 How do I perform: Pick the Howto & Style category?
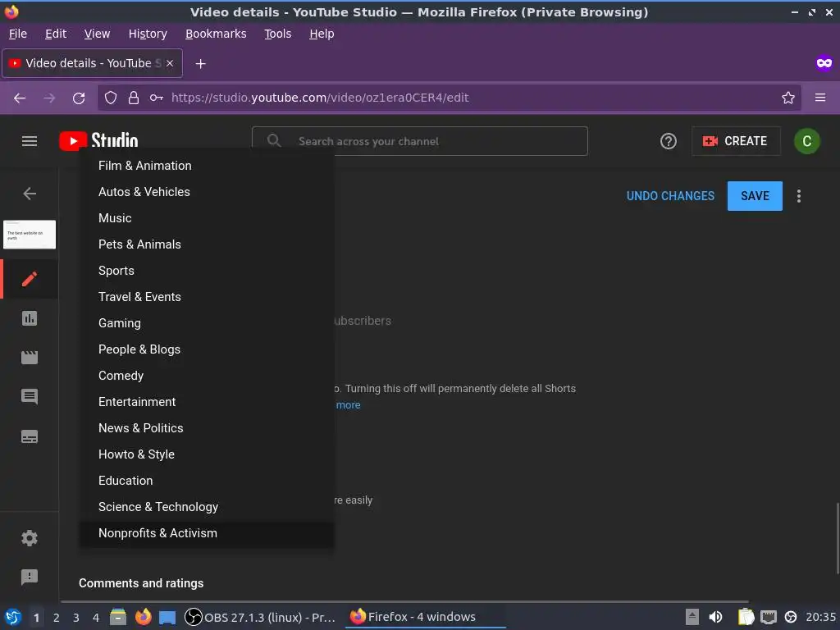click(207, 454)
